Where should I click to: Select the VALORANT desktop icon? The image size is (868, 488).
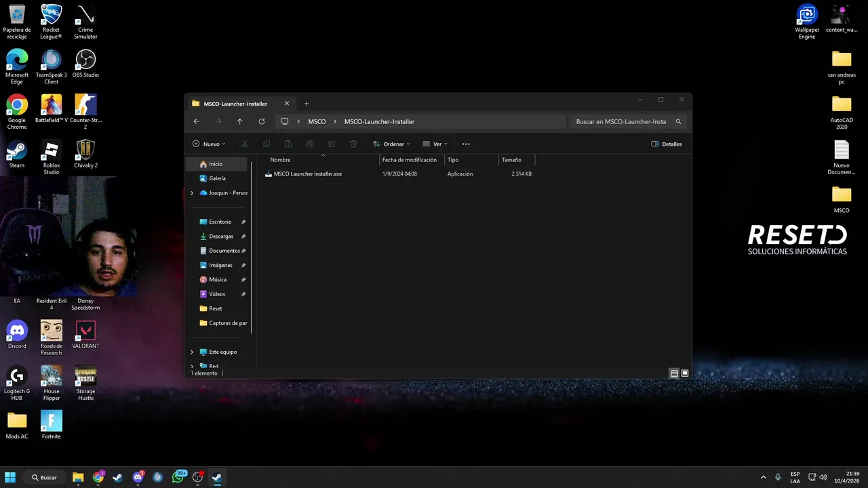(85, 334)
